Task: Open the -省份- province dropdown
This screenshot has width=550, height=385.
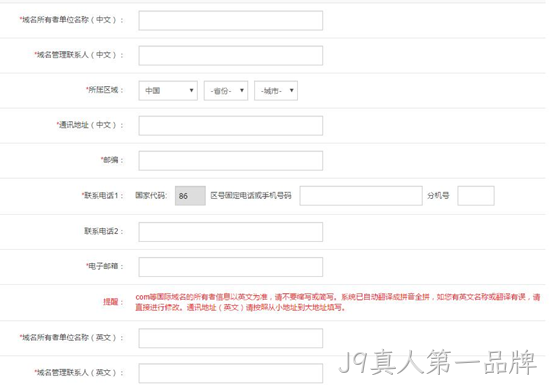Action: pos(226,91)
